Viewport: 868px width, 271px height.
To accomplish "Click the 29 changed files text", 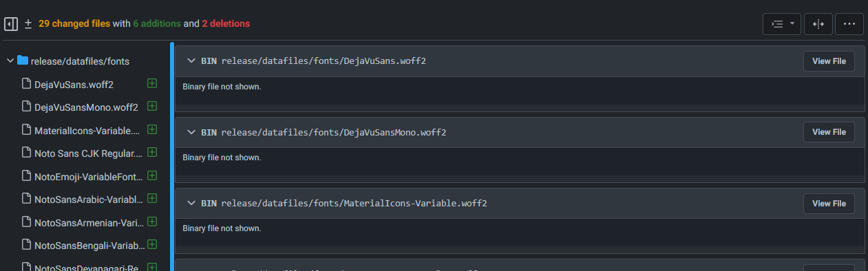I will pos(74,23).
